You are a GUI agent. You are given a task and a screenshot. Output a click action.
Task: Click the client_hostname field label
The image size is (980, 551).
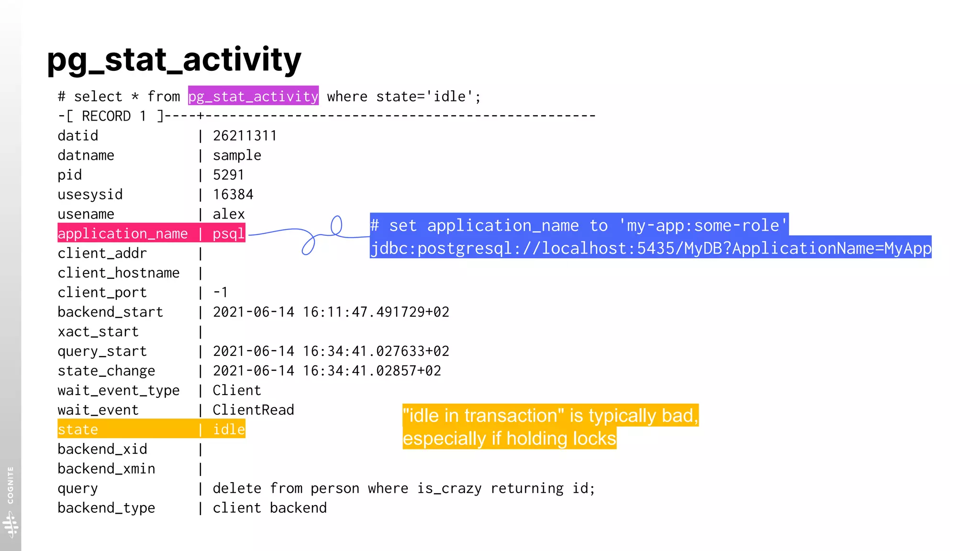pyautogui.click(x=118, y=273)
